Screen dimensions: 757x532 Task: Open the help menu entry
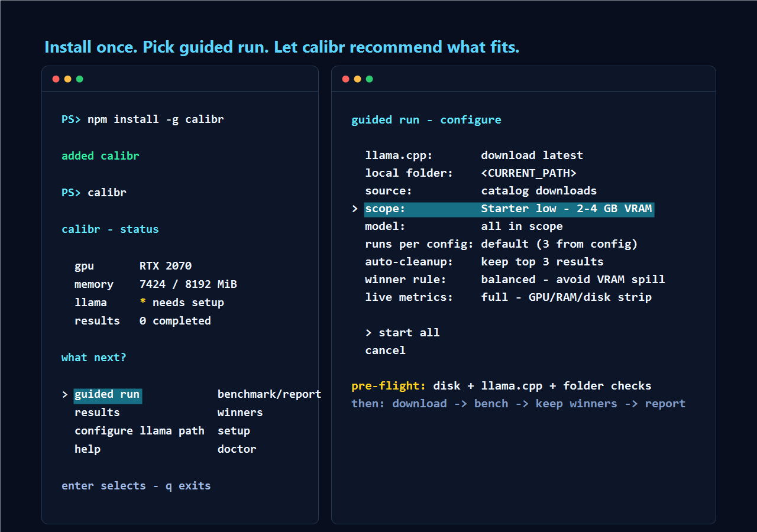tap(88, 449)
